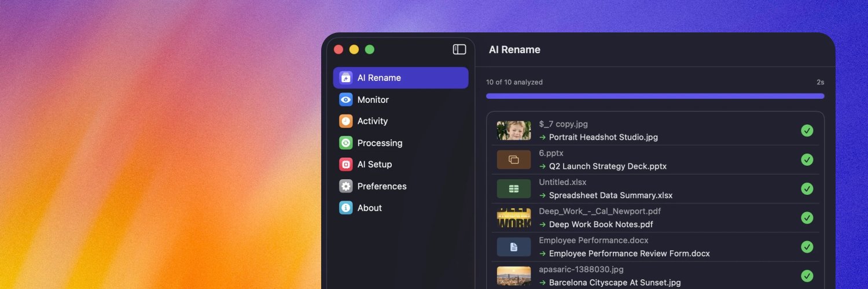
Task: Click the AI Setup chip icon
Action: [346, 164]
